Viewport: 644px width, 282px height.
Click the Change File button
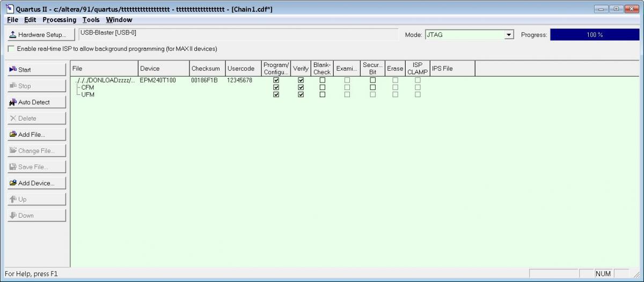(x=37, y=151)
